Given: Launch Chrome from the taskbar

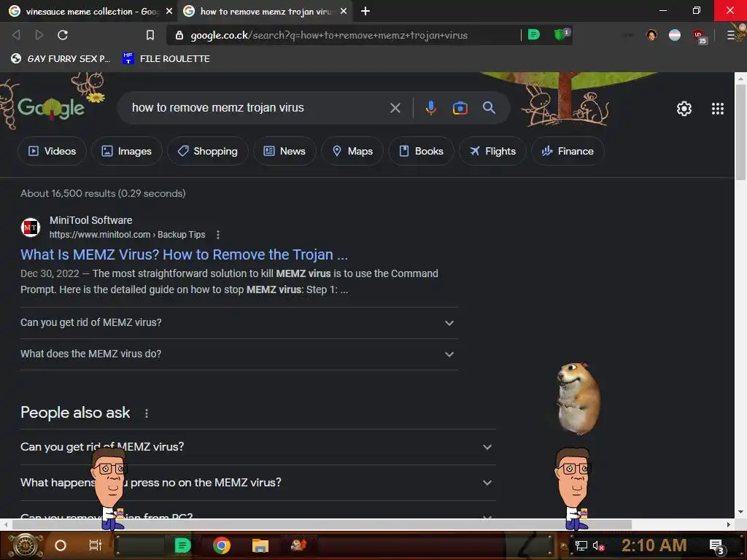Looking at the screenshot, I should pos(222,545).
